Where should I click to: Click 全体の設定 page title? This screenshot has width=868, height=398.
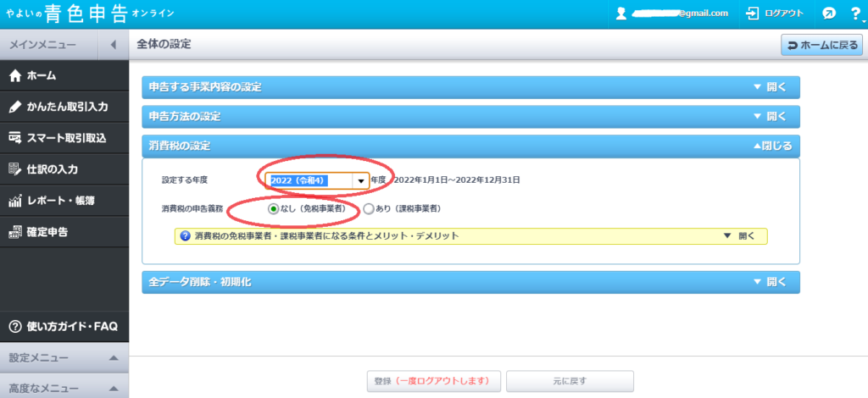(164, 45)
